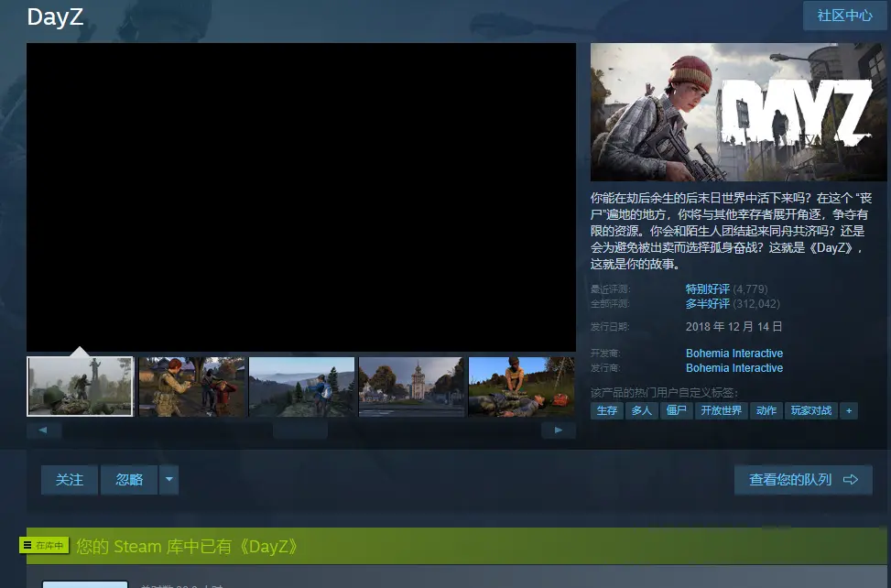The image size is (891, 588).
Task: Click the plus icon to add tags
Action: [849, 410]
